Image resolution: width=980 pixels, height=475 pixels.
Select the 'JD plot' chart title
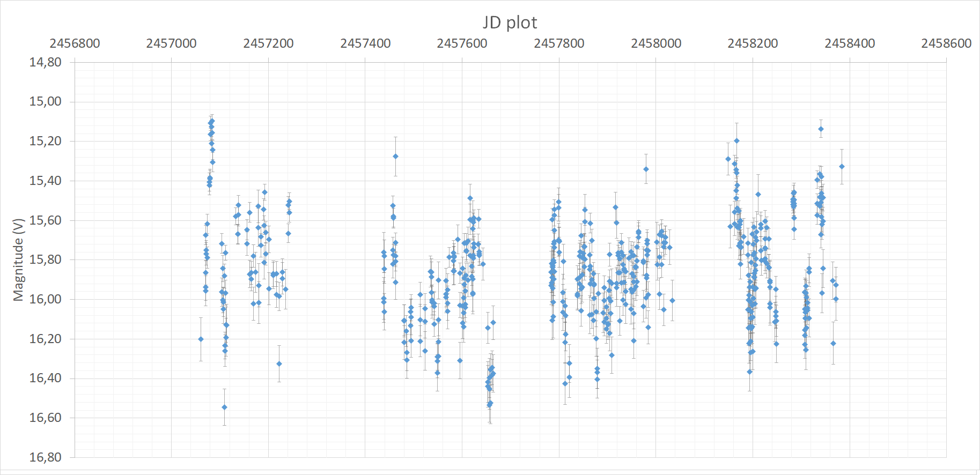pos(510,23)
